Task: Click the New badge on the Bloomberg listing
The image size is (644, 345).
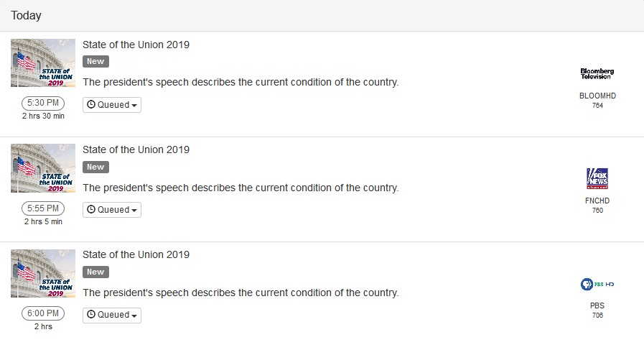Action: [x=95, y=62]
